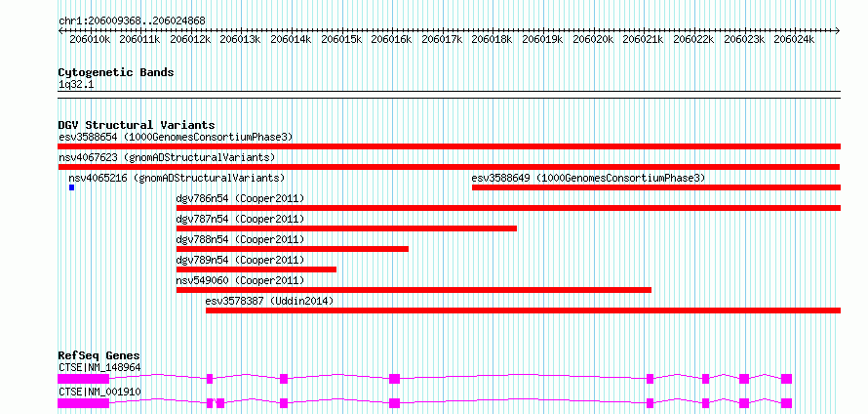Click the 206011k ruler label

tap(140, 39)
